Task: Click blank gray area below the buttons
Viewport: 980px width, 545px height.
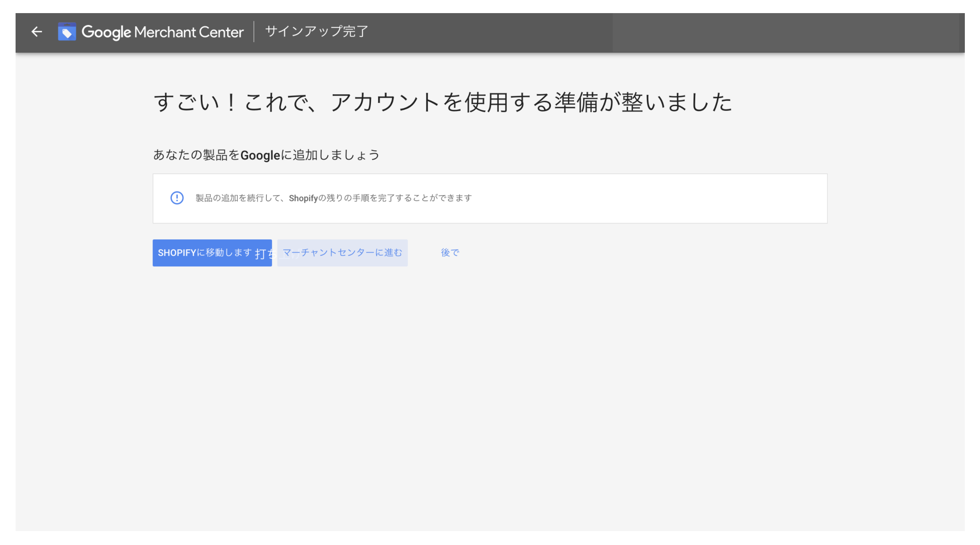Action: (490, 389)
